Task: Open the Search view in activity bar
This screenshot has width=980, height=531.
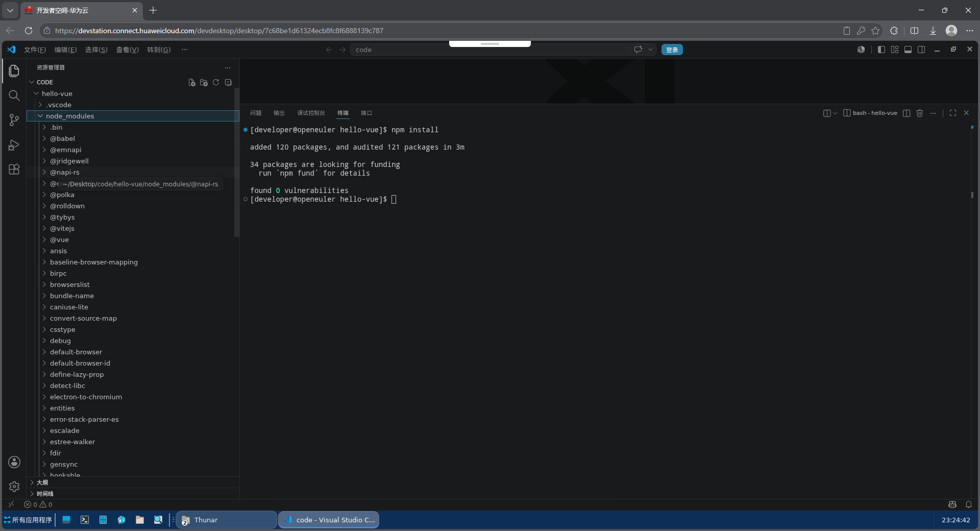Action: tap(14, 95)
